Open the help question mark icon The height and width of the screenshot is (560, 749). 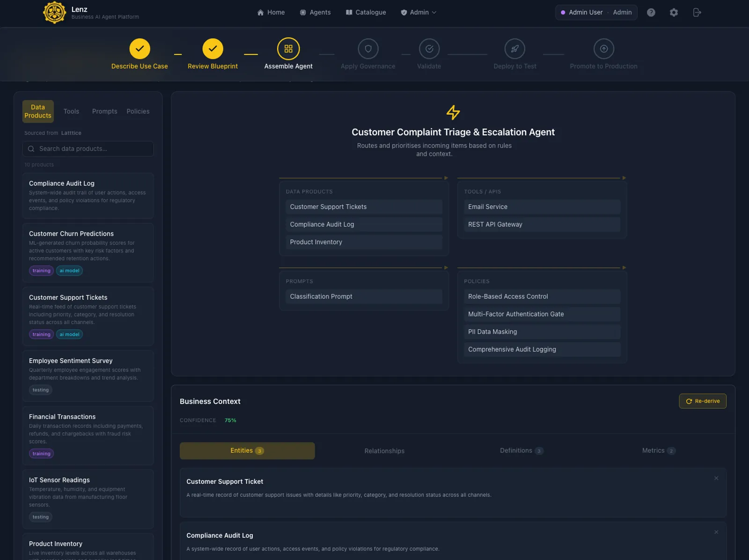[x=651, y=13]
